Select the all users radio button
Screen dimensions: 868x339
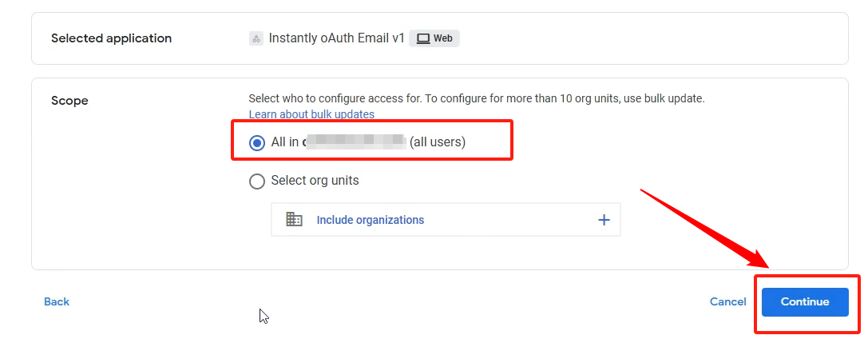pos(257,143)
